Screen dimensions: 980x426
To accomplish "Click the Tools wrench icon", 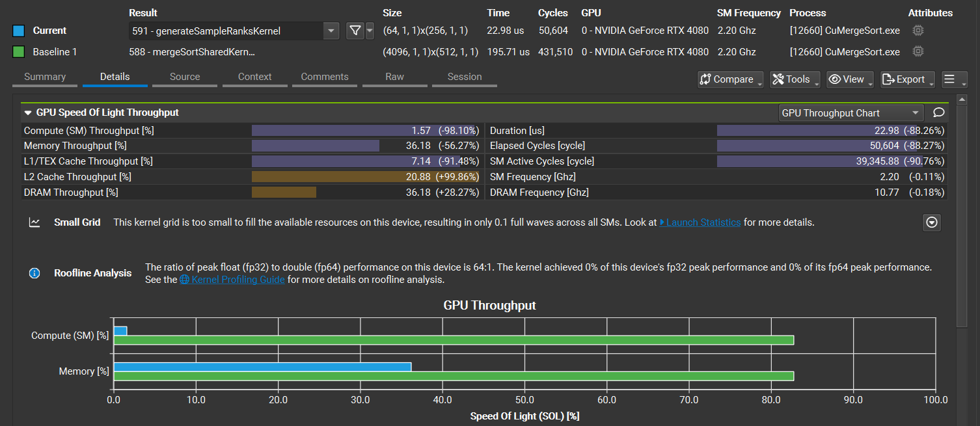I will pos(778,79).
